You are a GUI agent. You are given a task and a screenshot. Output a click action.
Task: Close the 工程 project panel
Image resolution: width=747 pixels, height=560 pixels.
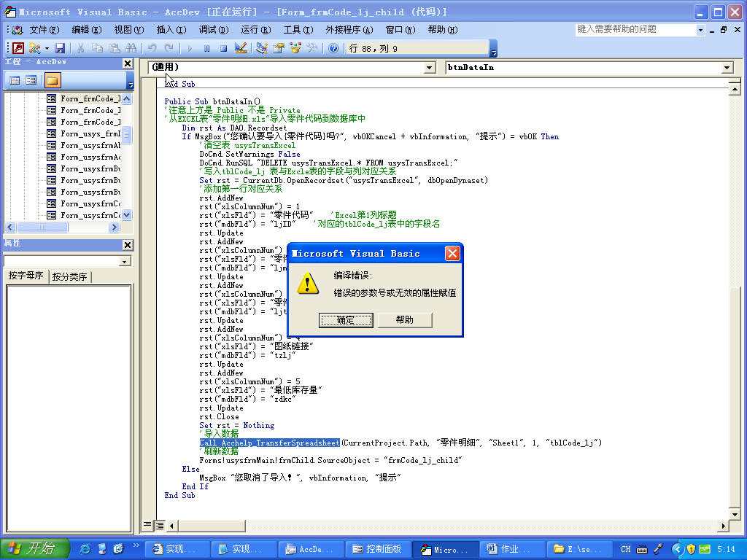click(128, 63)
